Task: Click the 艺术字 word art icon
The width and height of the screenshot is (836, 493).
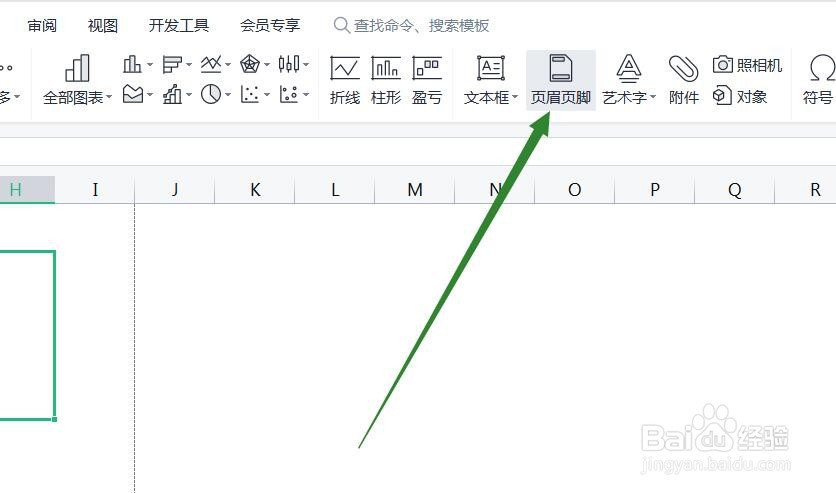Action: [x=629, y=68]
